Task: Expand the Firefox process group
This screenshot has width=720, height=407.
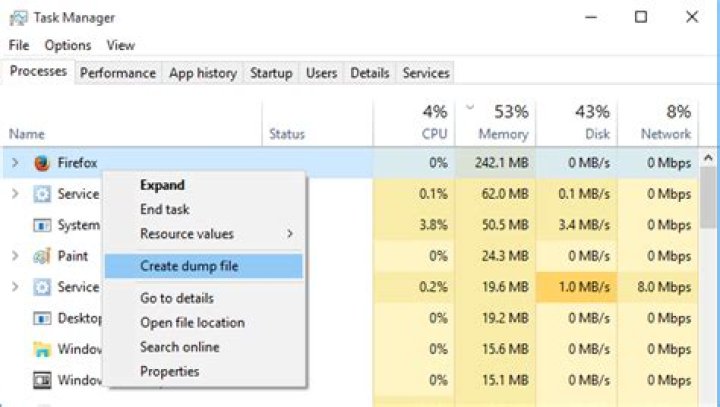Action: (15, 163)
